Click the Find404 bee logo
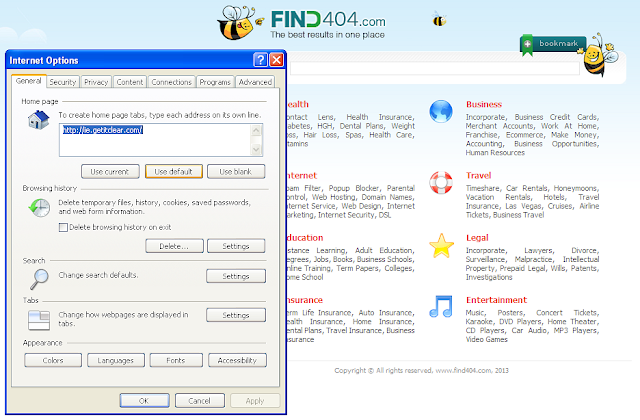This screenshot has width=640, height=420. 238,22
